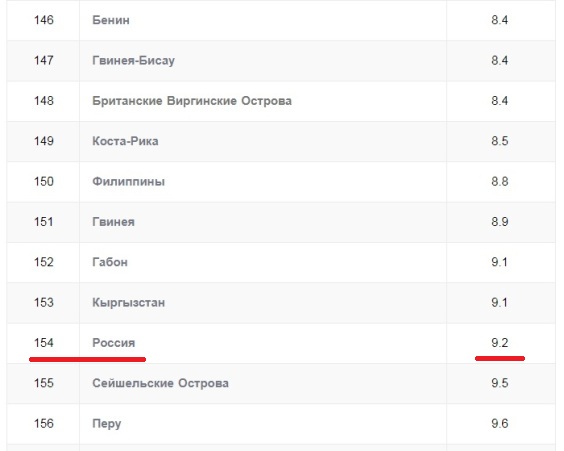564x451 pixels.
Task: Open the Габон entry
Action: coord(110,262)
